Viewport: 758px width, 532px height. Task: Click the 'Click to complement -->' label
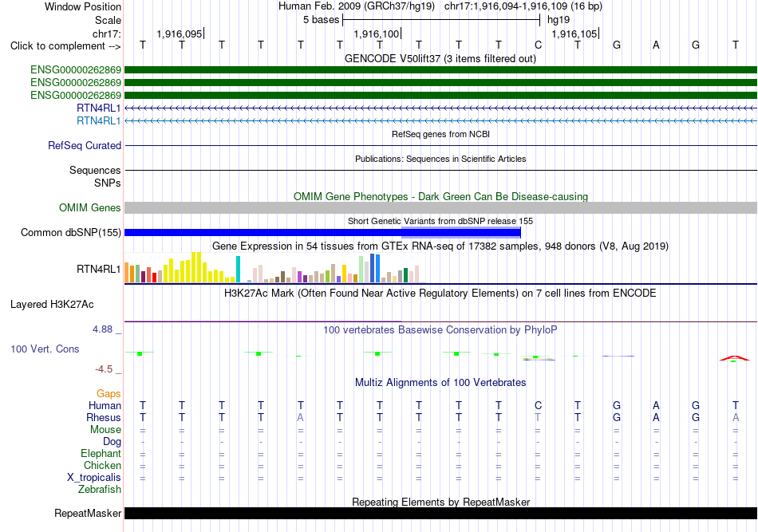[65, 46]
